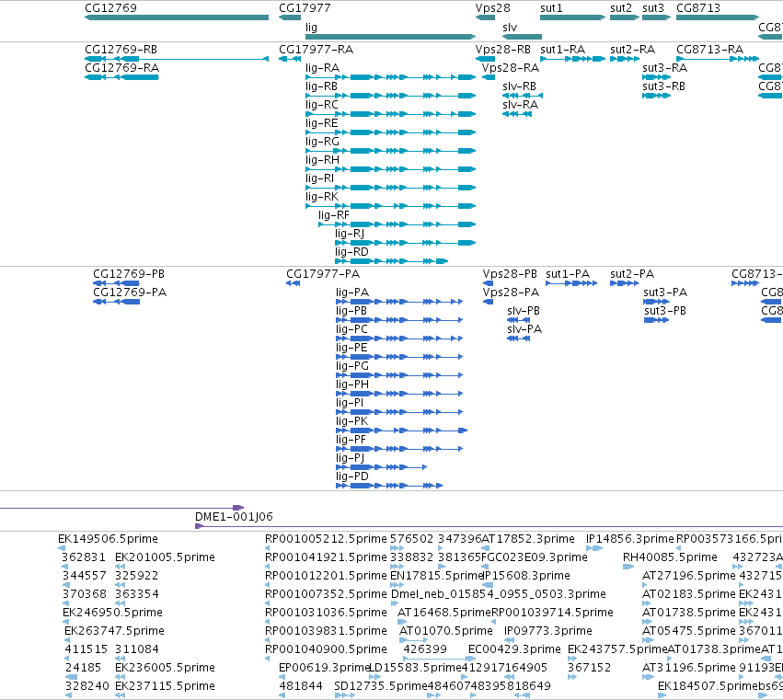Select protein lig-PJ
The image size is (783, 700).
click(x=382, y=467)
